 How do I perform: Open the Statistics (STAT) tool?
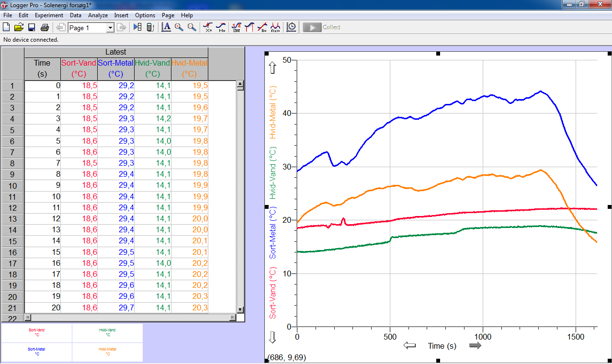(x=237, y=27)
